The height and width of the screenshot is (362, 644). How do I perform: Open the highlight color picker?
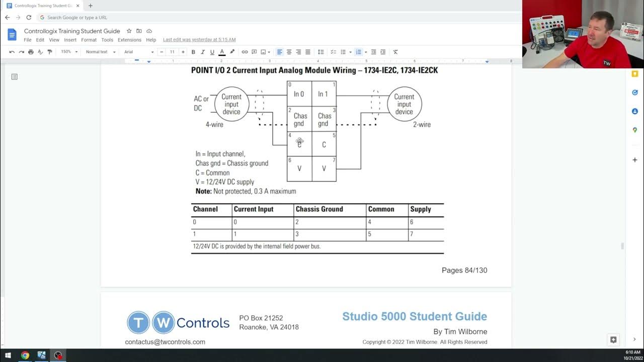point(232,52)
